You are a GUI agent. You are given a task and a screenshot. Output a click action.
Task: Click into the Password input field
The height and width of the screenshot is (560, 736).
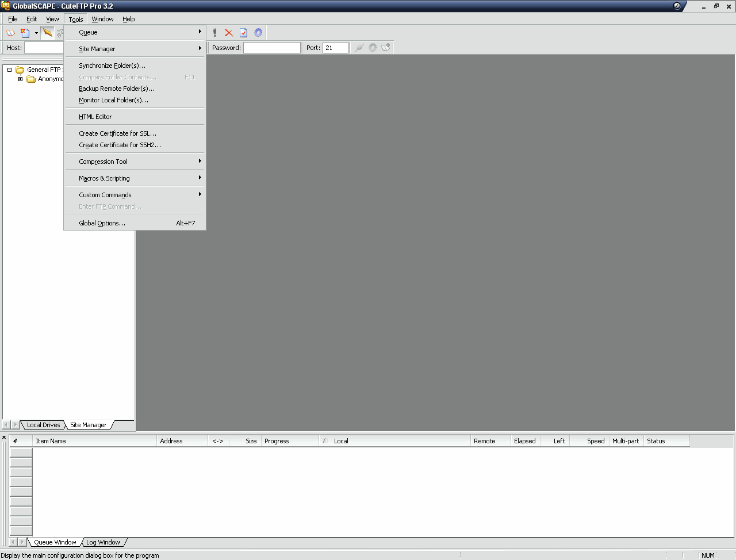[272, 48]
